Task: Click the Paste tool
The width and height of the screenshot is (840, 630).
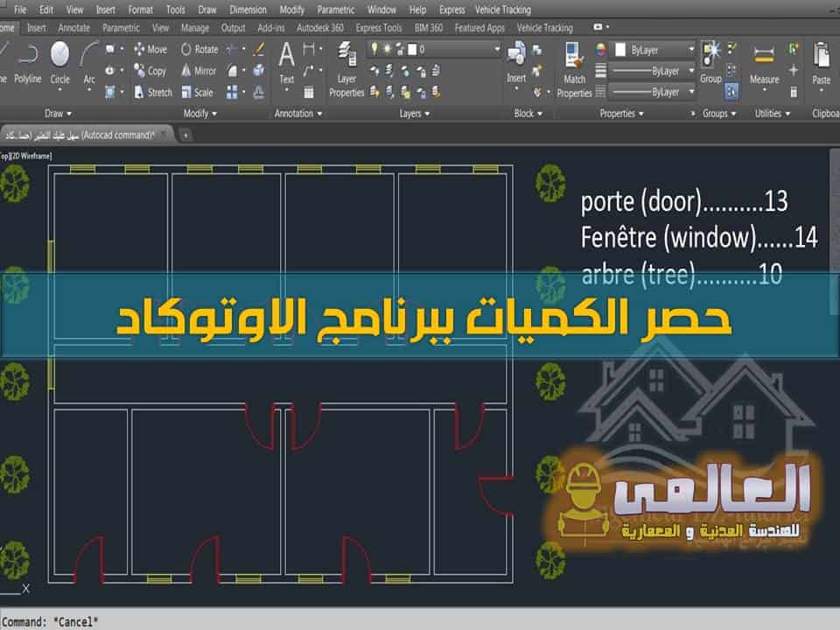Action: click(822, 64)
